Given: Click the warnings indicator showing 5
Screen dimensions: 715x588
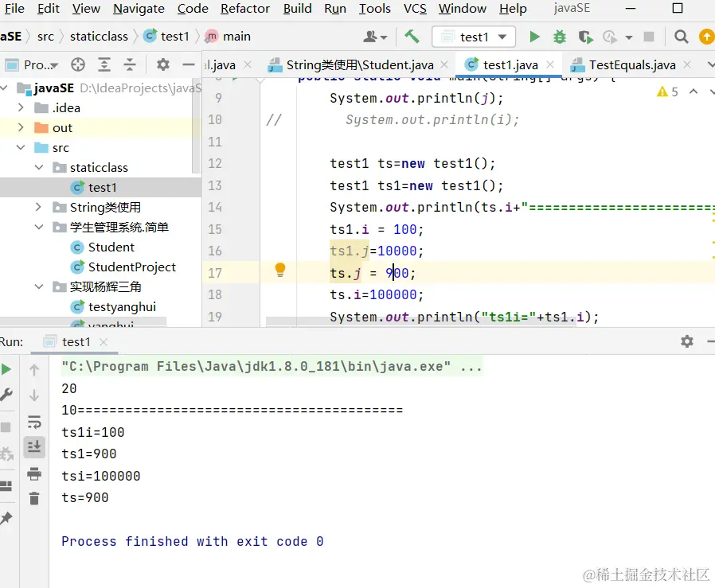Looking at the screenshot, I should point(667,92).
